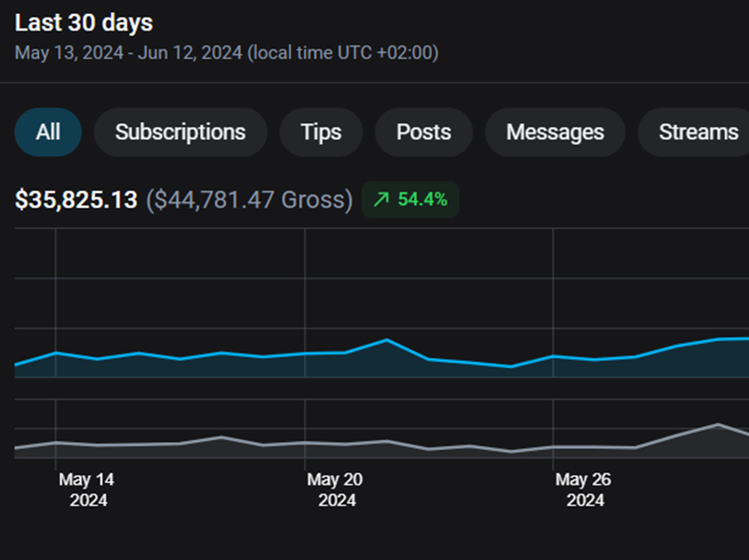749x560 pixels.
Task: Filter earnings by Messages
Action: tap(554, 133)
